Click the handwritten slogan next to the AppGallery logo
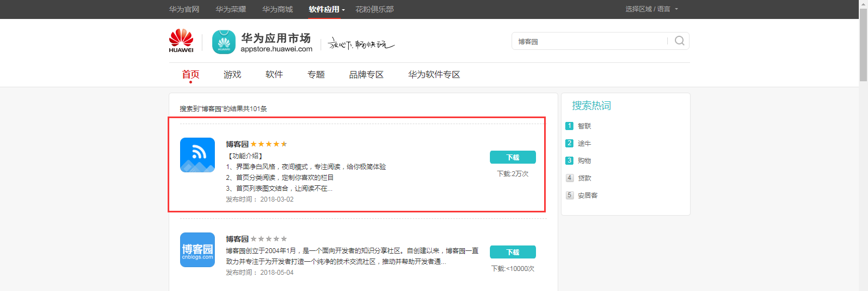This screenshot has height=291, width=868. click(361, 44)
